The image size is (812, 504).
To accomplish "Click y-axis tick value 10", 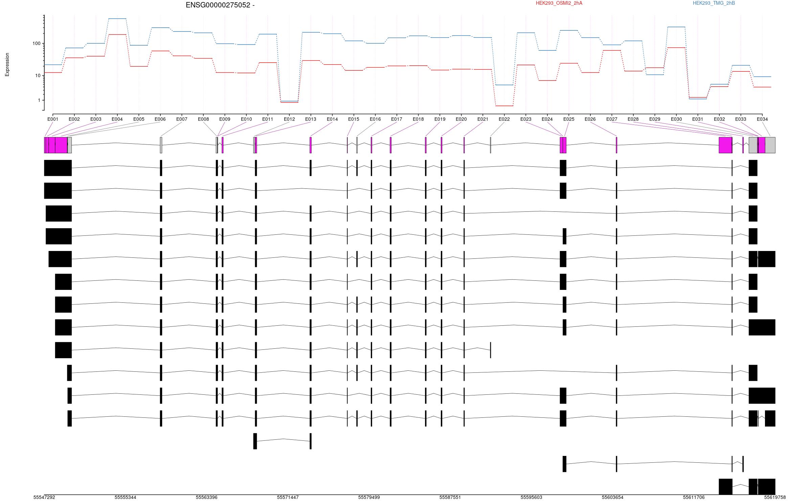I will (x=38, y=75).
